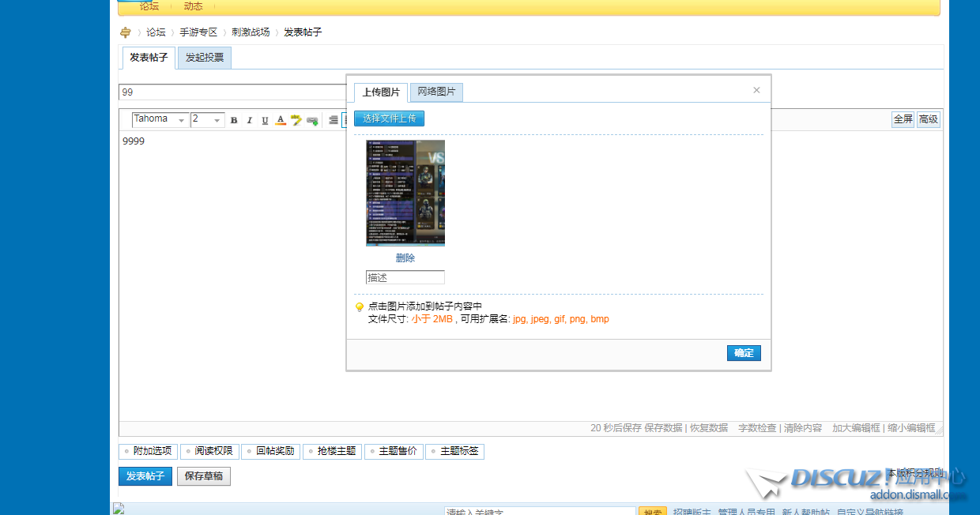
Task: Expand the 阅读权限 section
Action: coord(209,451)
